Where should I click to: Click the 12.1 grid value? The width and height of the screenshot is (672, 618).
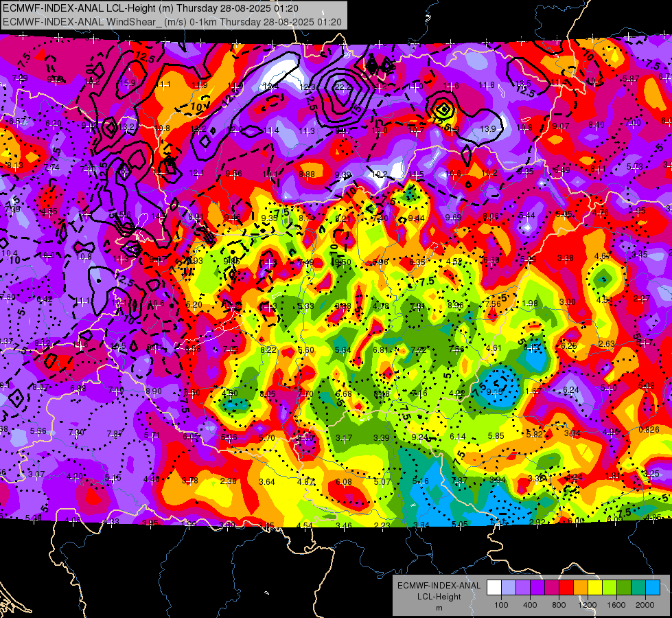196,173
